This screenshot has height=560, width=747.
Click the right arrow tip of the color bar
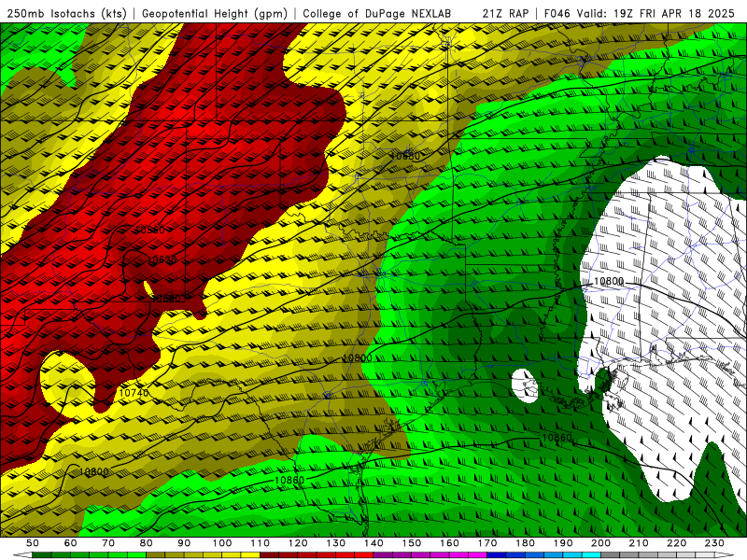click(x=725, y=554)
